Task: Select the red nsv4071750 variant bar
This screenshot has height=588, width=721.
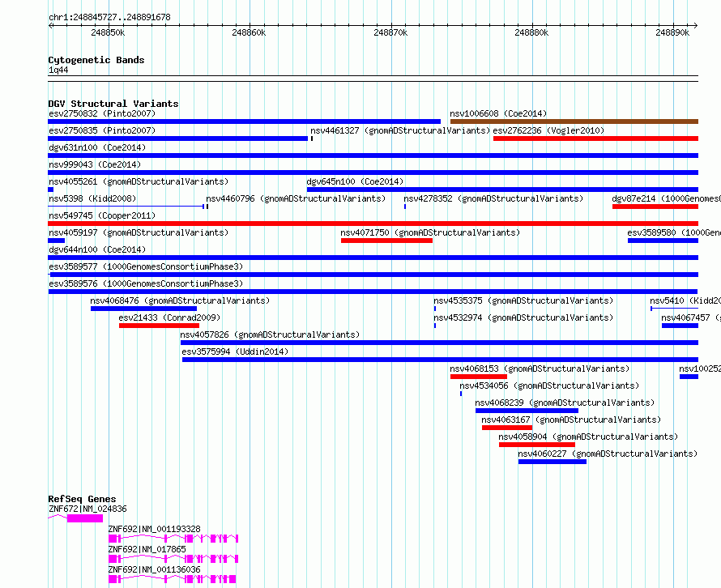Action: click(x=386, y=241)
